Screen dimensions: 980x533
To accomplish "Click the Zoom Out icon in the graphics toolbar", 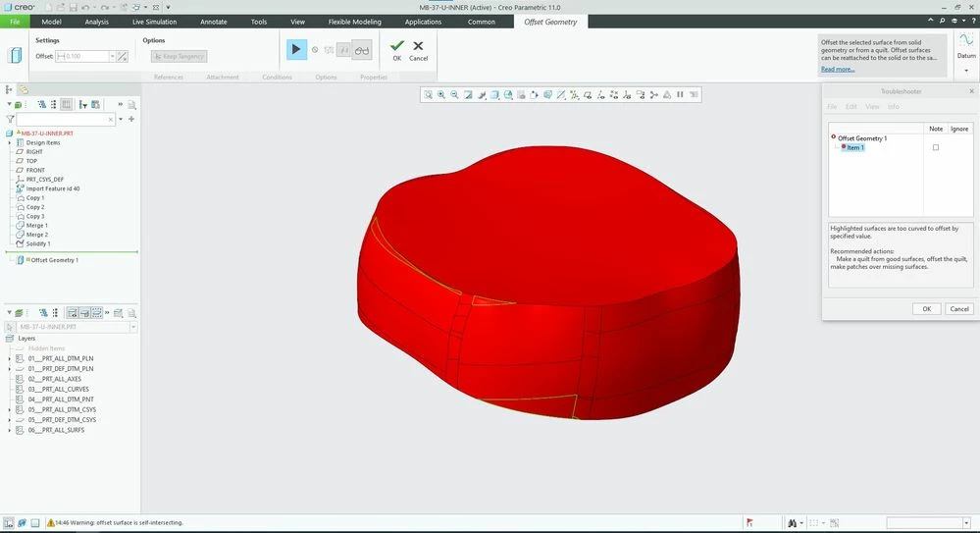I will pyautogui.click(x=454, y=94).
